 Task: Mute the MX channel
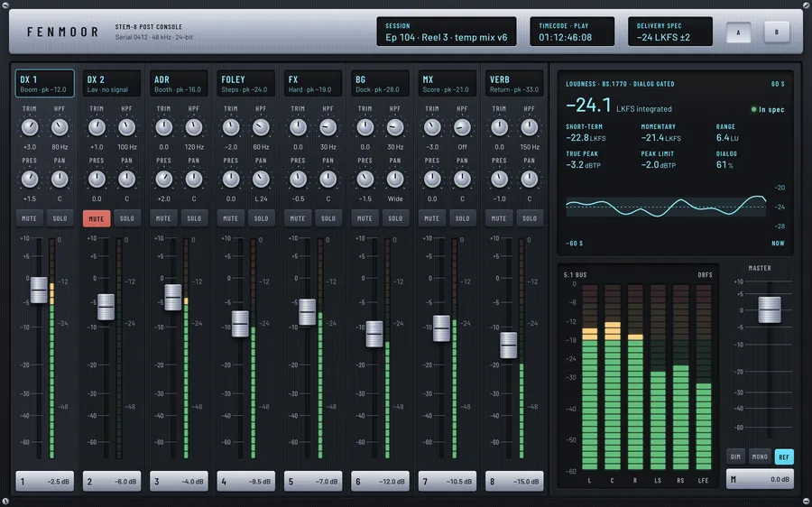pyautogui.click(x=432, y=218)
